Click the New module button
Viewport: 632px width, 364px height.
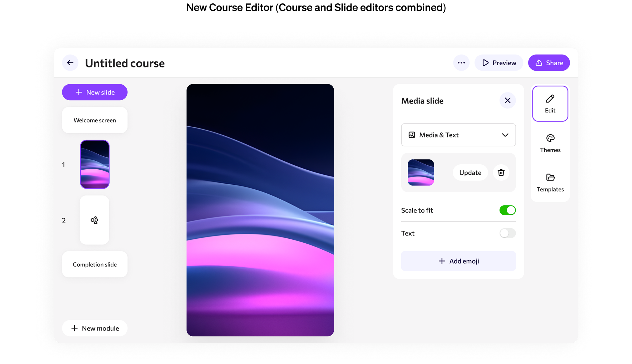95,328
